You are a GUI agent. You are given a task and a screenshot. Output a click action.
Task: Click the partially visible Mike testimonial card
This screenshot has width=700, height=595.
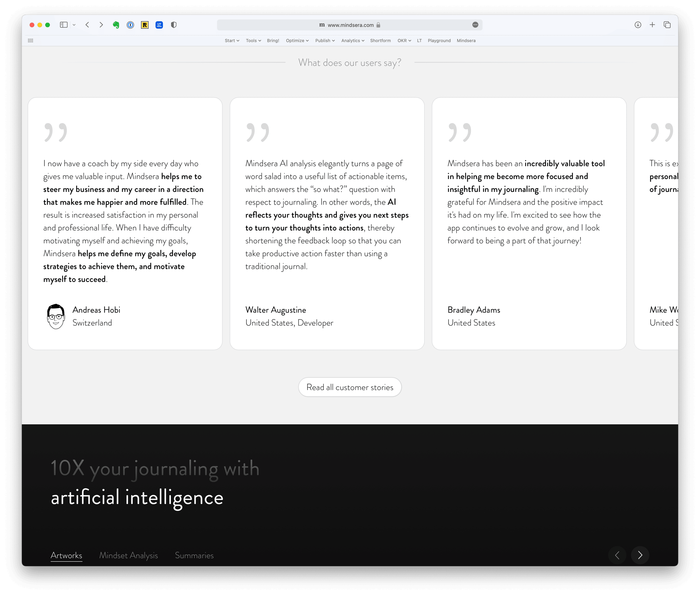tap(656, 224)
